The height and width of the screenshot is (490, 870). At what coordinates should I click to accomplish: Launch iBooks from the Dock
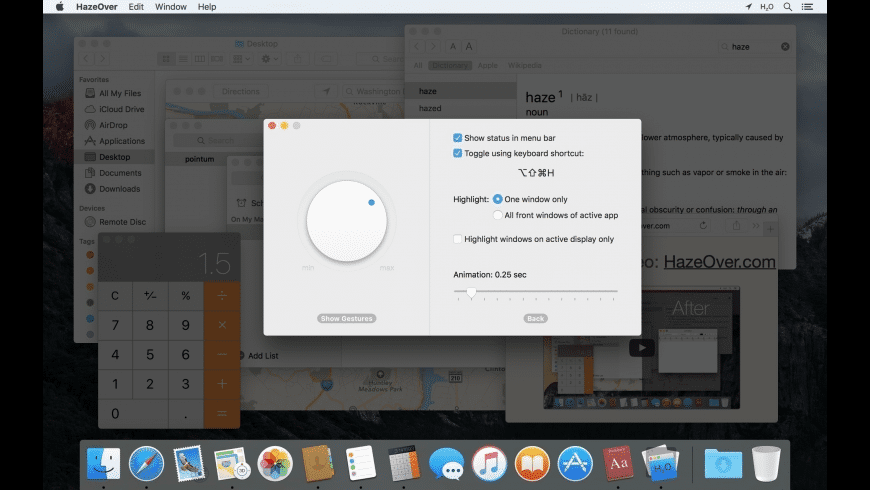[x=532, y=463]
